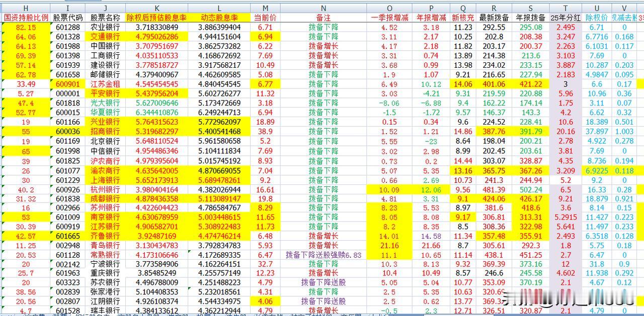
Task: Select the 宁波银行 name cell
Action: tap(105, 264)
